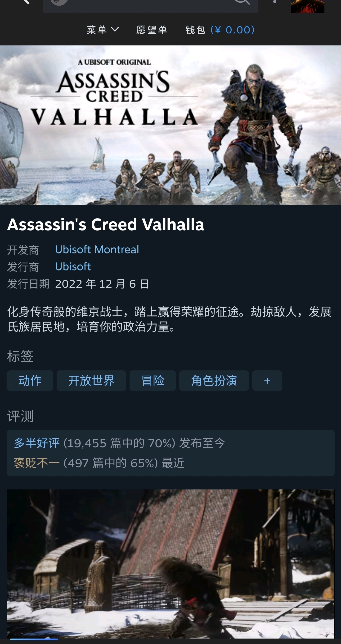Open the user profile avatar
The width and height of the screenshot is (341, 644).
(308, 6)
